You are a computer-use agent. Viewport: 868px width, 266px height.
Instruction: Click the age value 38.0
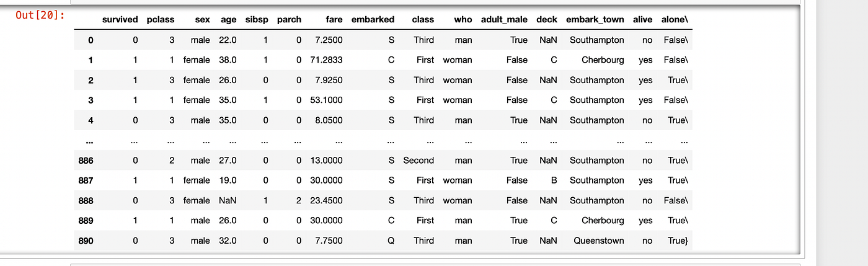tap(228, 60)
